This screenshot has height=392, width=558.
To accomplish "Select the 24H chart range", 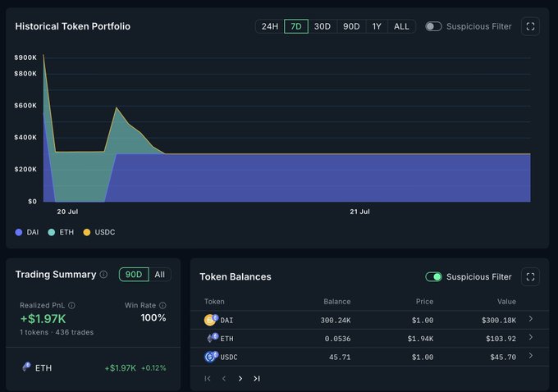I will tap(270, 26).
